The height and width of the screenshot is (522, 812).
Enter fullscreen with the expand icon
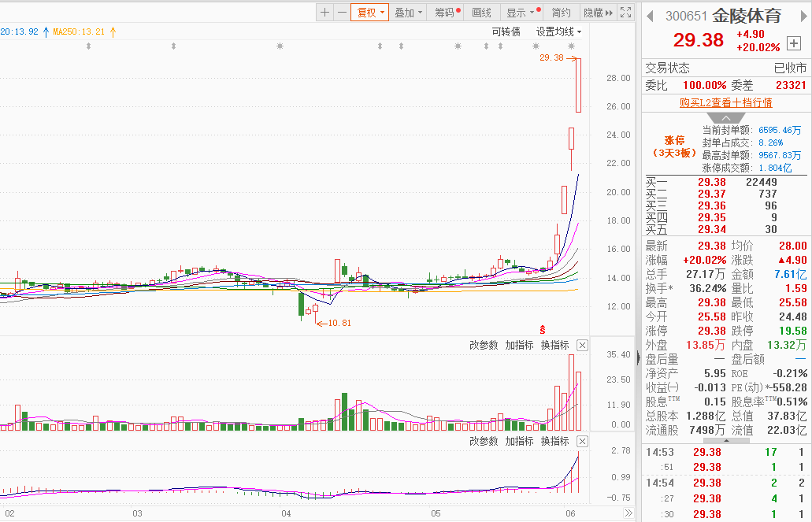tap(625, 13)
